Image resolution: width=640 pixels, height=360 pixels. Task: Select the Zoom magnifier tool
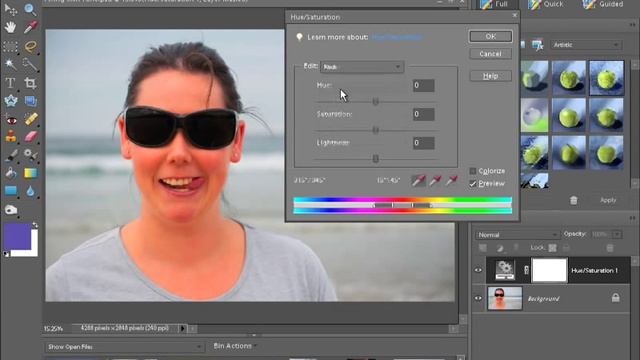[x=30, y=9]
